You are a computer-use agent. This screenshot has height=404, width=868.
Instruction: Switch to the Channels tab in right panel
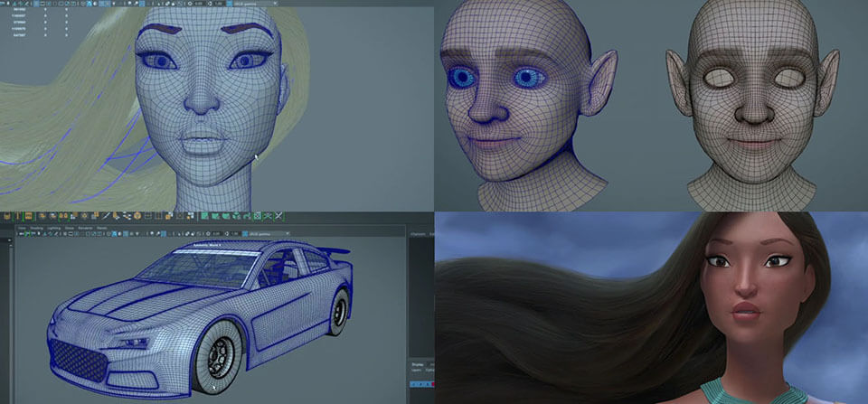pos(418,234)
